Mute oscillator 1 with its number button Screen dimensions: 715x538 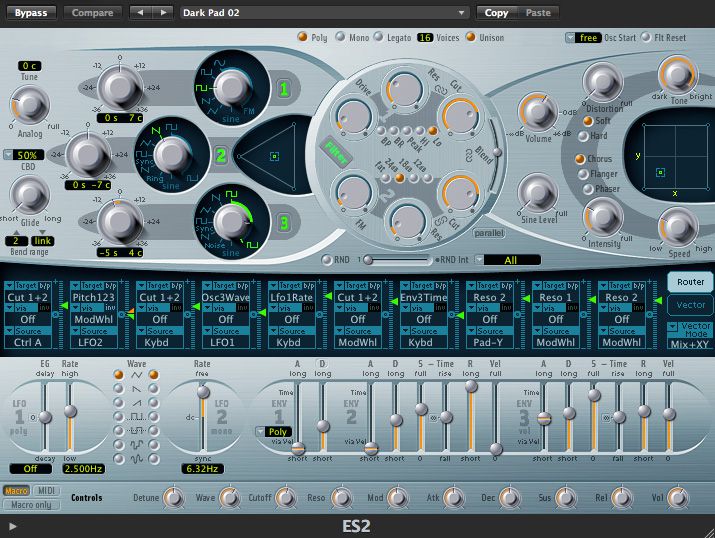point(284,88)
